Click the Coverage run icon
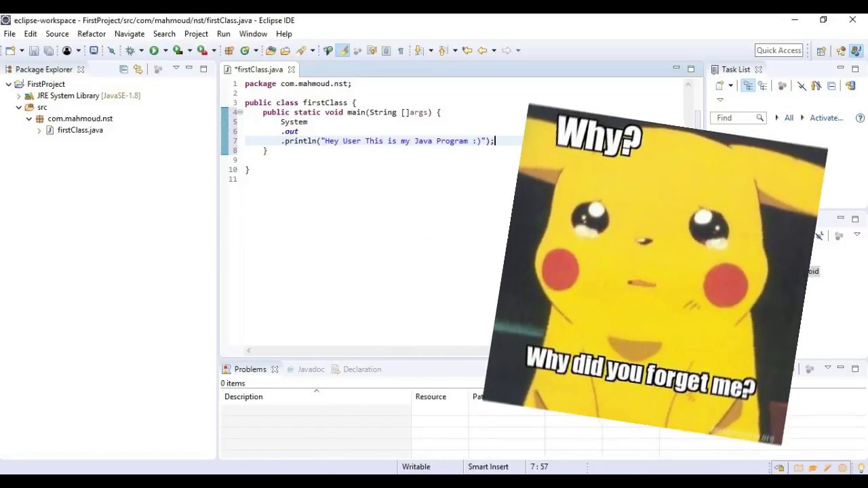868x488 pixels. coord(178,50)
